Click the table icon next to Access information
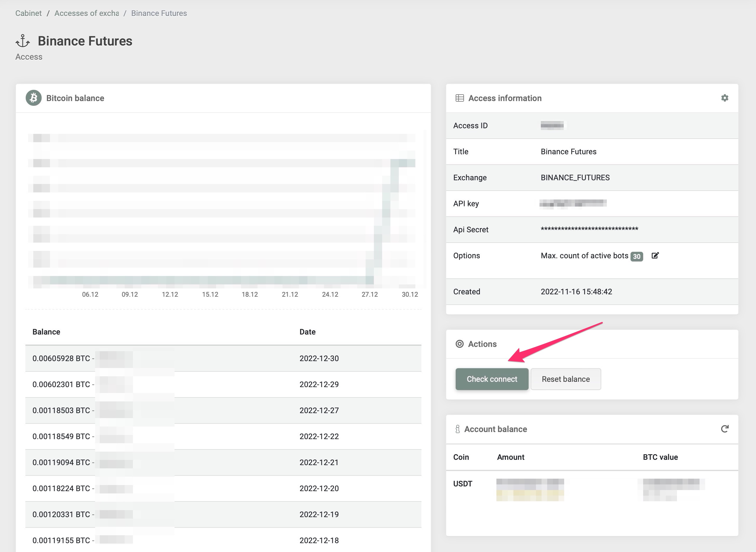This screenshot has width=756, height=552. click(460, 98)
